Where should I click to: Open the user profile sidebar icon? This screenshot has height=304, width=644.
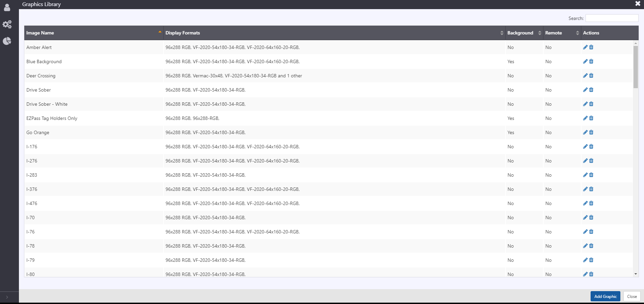click(7, 7)
